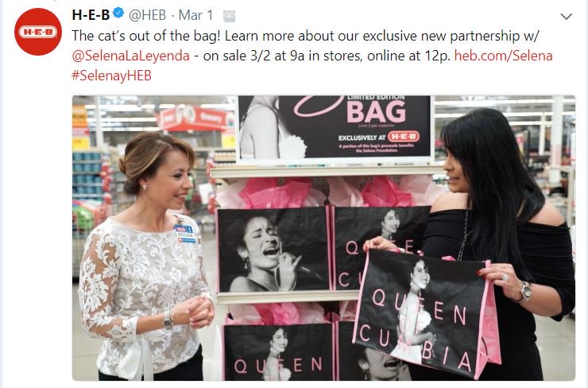Follow the heb.com/Selena link
Screen dimensions: 588x388
503,56
